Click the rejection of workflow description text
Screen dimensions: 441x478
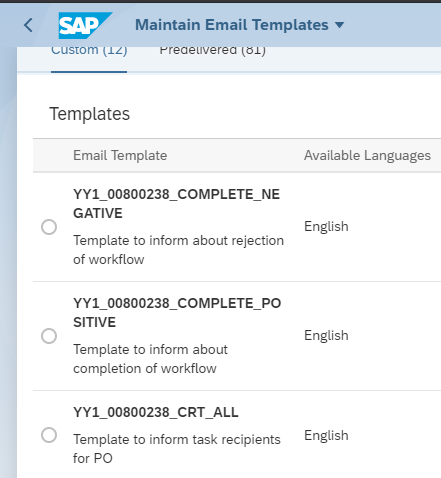pos(178,250)
